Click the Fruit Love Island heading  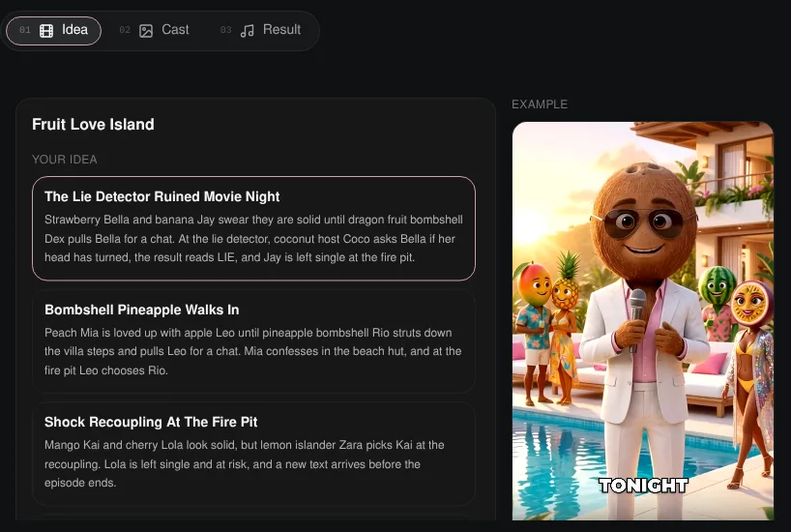pyautogui.click(x=94, y=124)
